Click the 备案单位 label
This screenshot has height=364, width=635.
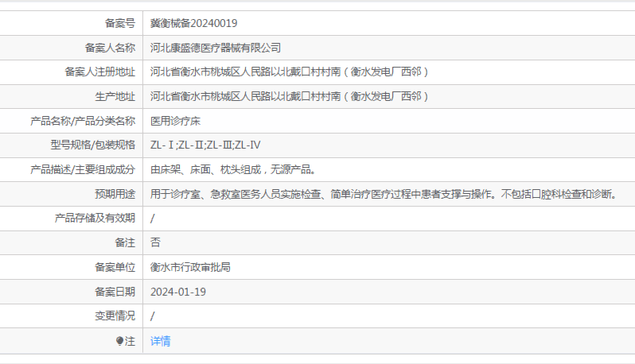click(115, 267)
